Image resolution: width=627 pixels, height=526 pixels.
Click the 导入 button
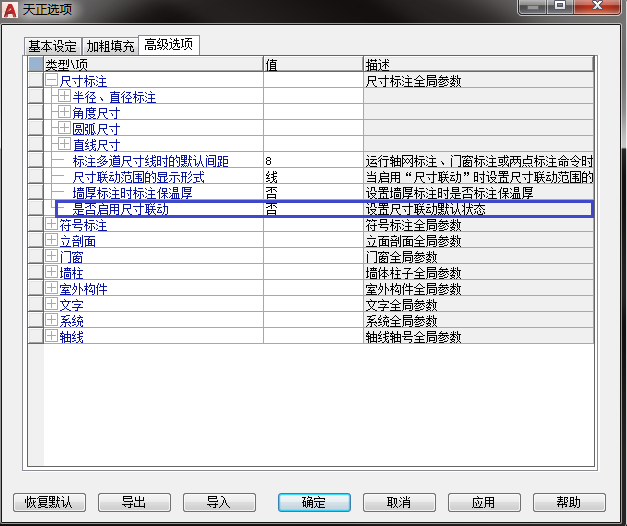(218, 502)
